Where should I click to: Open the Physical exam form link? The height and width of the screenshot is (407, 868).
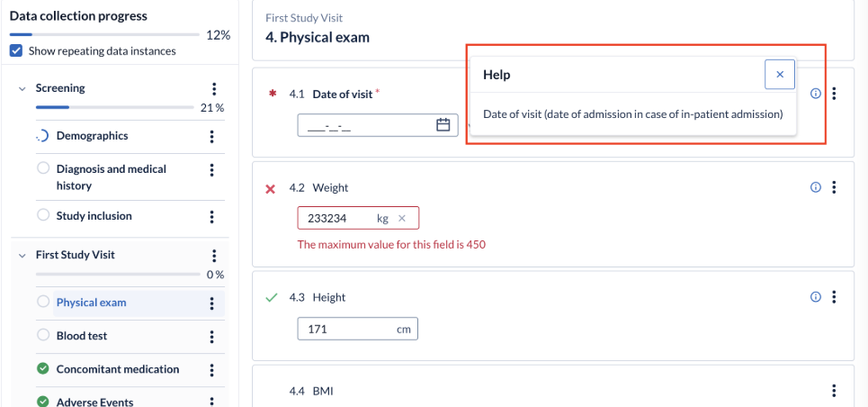(92, 303)
